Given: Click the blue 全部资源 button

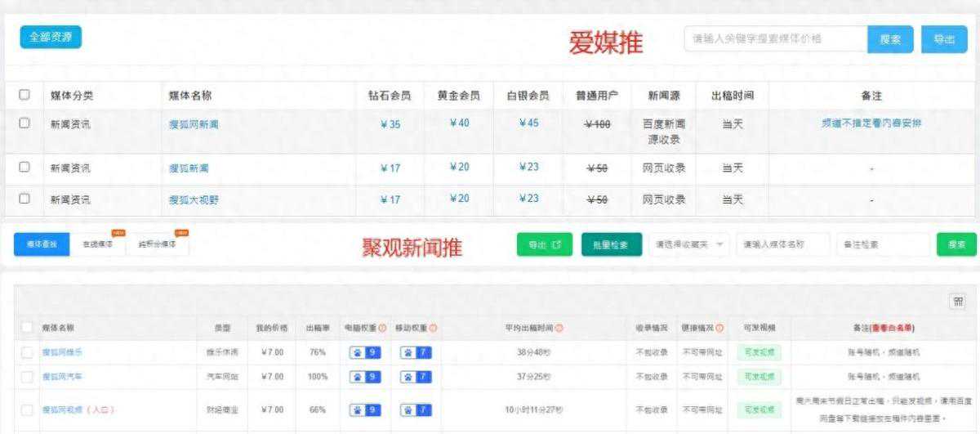Looking at the screenshot, I should (51, 37).
